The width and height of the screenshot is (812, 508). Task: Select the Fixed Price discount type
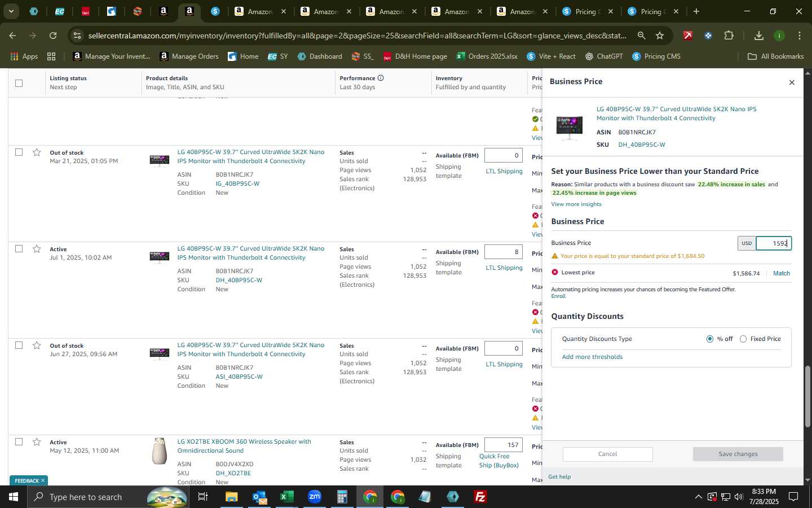[x=743, y=339]
